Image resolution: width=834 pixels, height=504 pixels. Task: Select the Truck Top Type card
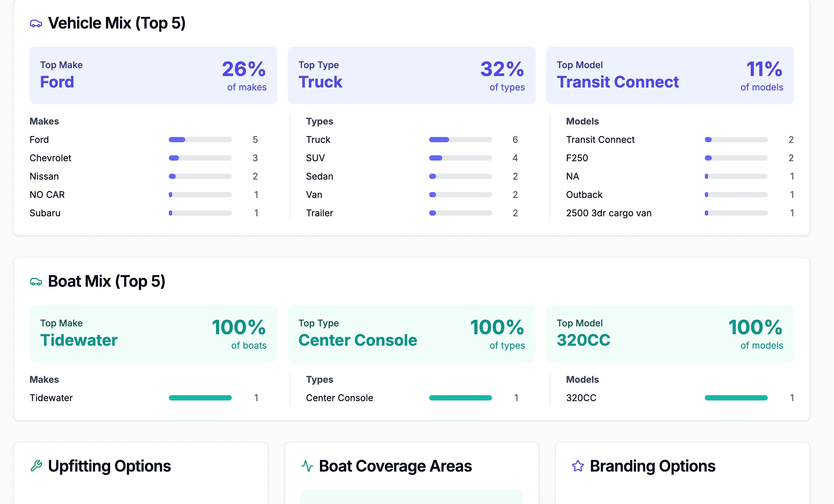tap(411, 75)
